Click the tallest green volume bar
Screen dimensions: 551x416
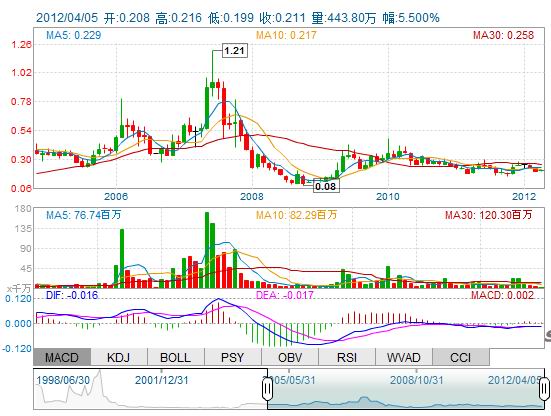tap(207, 250)
